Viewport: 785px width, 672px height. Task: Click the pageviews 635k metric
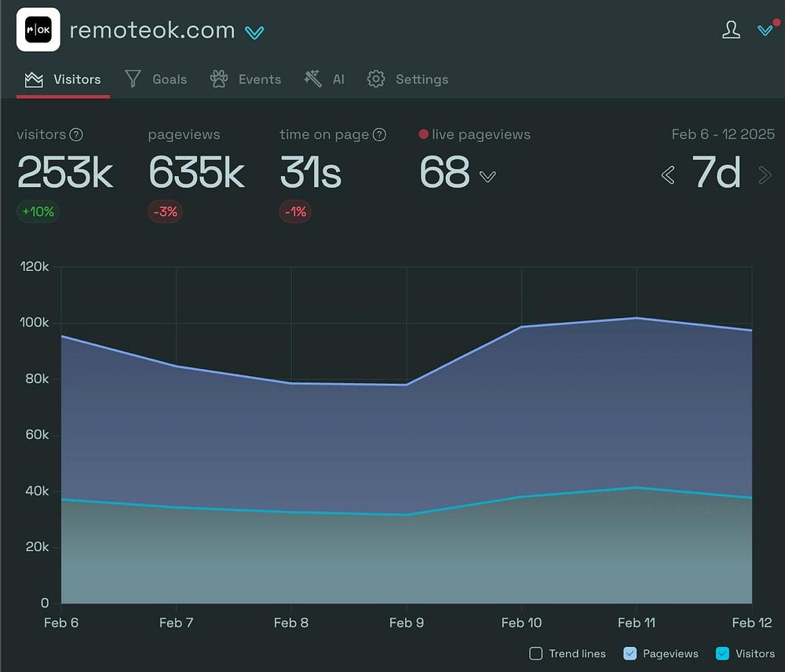pos(196,172)
